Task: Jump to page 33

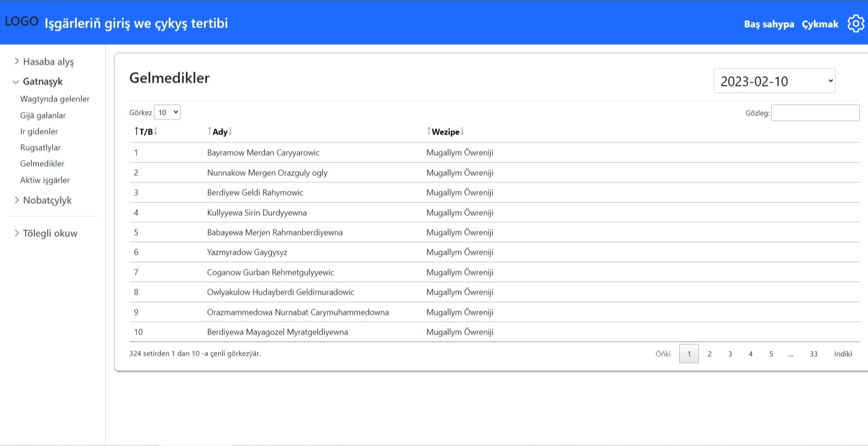Action: 813,354
